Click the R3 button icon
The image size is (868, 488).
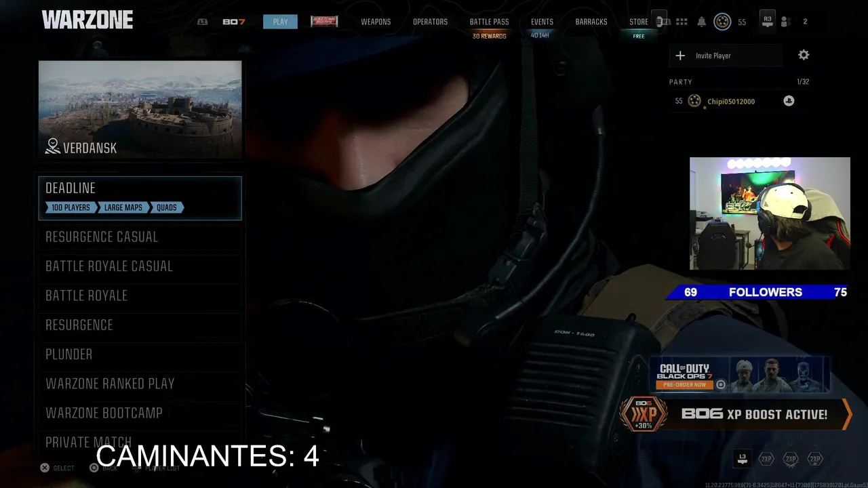click(768, 20)
